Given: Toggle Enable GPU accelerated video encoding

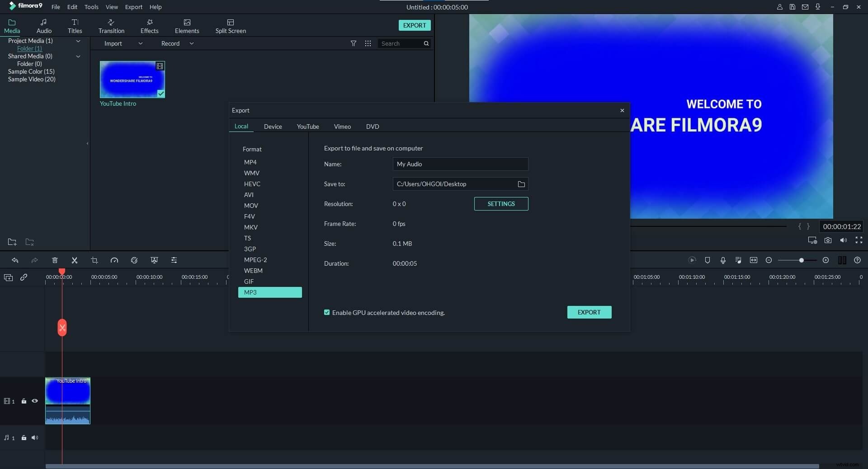Looking at the screenshot, I should [x=327, y=312].
